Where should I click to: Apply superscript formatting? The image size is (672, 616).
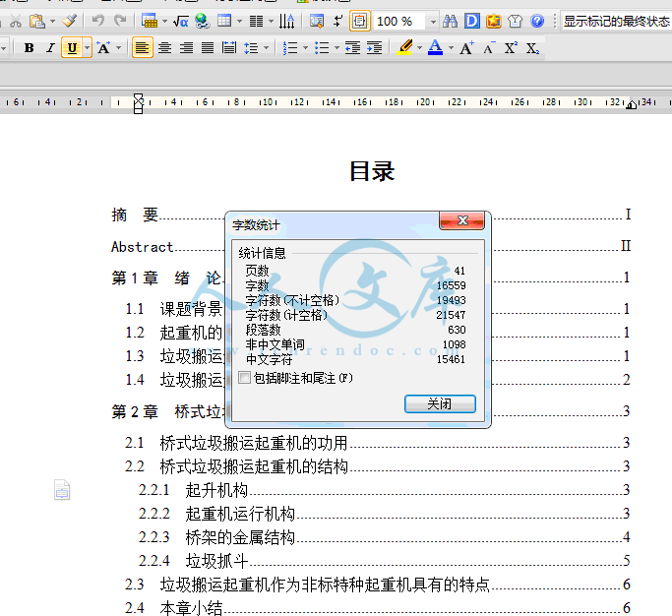[510, 47]
